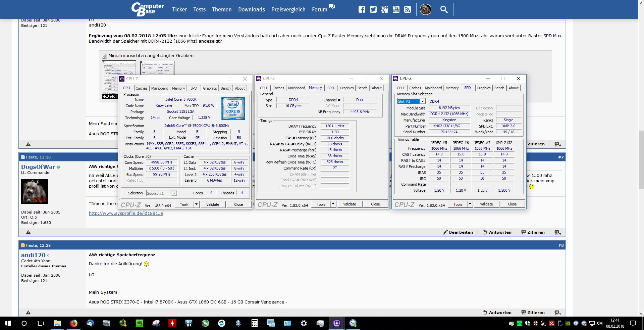Switch to the Graphics tab in the right CPU-Z window
This screenshot has height=330, width=644.
coord(483,88)
